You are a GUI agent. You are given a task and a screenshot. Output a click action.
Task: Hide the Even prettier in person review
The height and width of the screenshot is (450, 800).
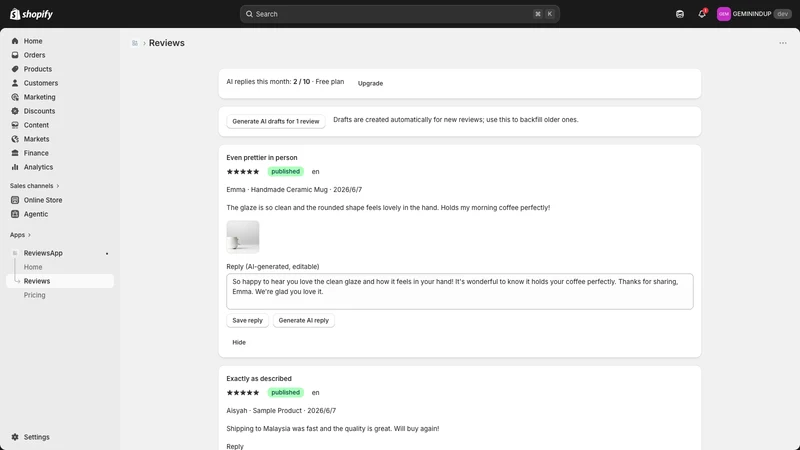click(x=239, y=342)
